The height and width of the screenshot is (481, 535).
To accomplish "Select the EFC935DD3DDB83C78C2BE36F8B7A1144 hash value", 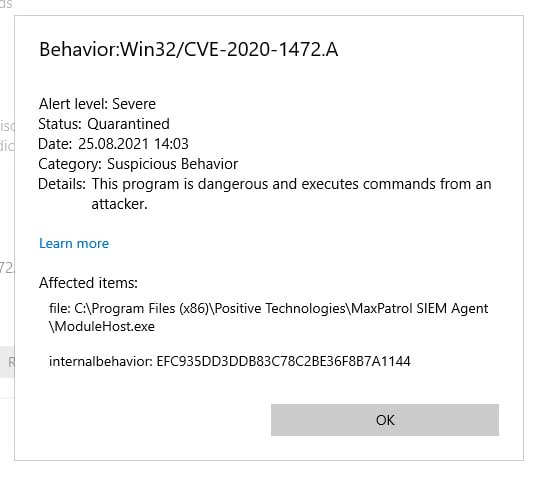I will (283, 361).
